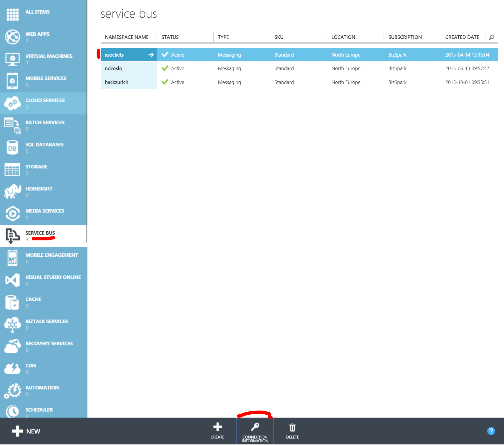The image size is (504, 445).
Task: Open the help question mark icon
Action: point(491,431)
